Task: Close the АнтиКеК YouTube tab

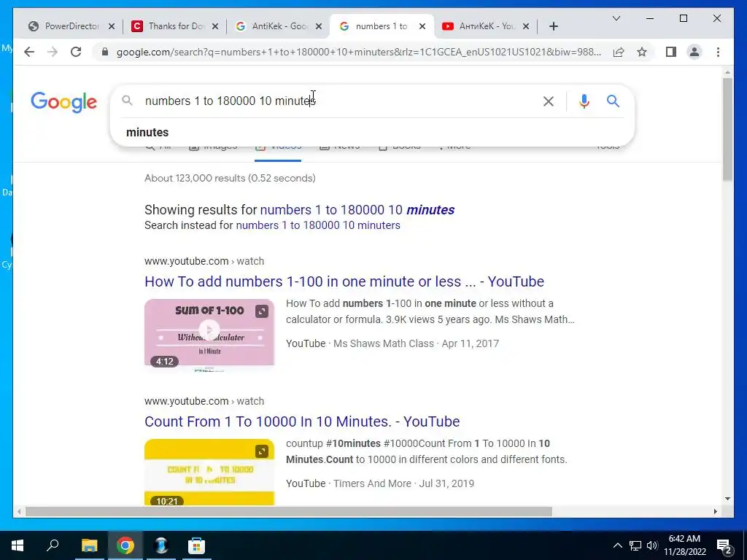Action: coord(526,26)
